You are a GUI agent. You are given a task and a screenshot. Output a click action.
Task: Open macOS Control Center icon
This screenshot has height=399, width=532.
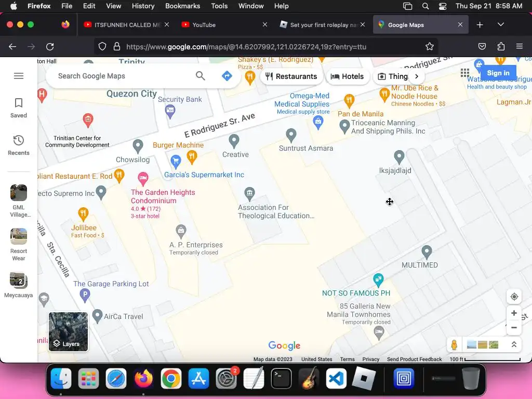[x=443, y=6]
